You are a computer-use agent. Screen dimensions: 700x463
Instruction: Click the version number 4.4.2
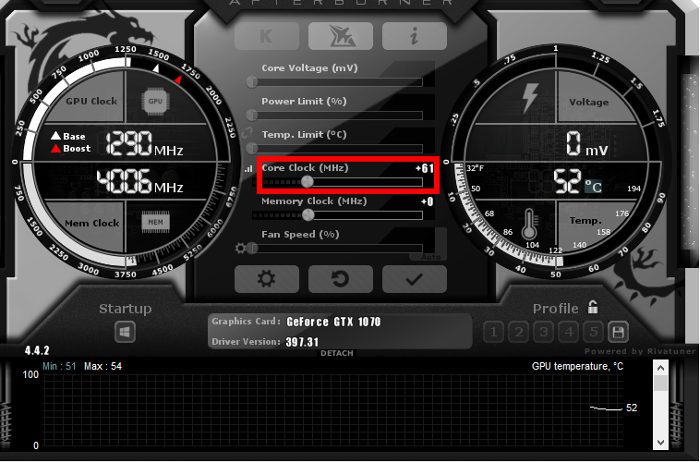[x=37, y=350]
